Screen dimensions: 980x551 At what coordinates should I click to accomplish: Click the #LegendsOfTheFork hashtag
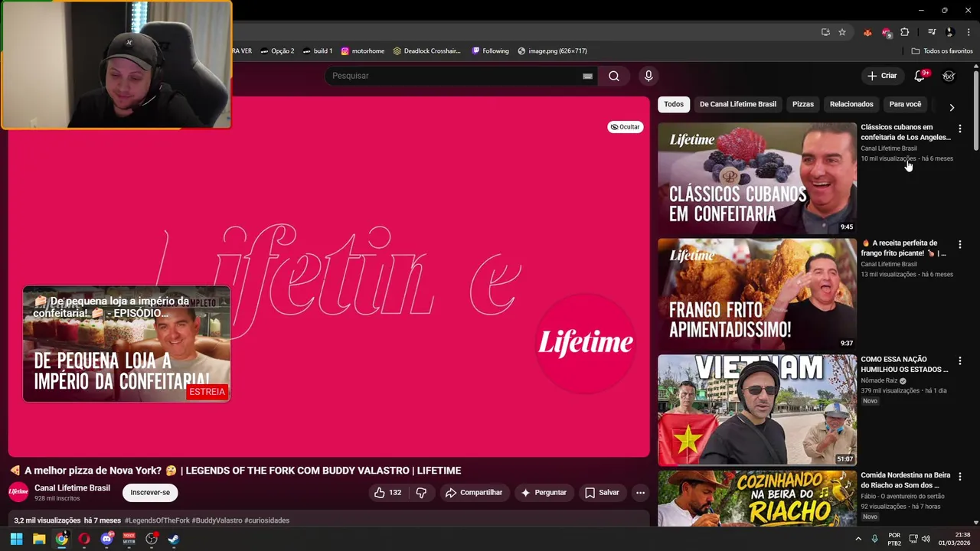pos(157,520)
